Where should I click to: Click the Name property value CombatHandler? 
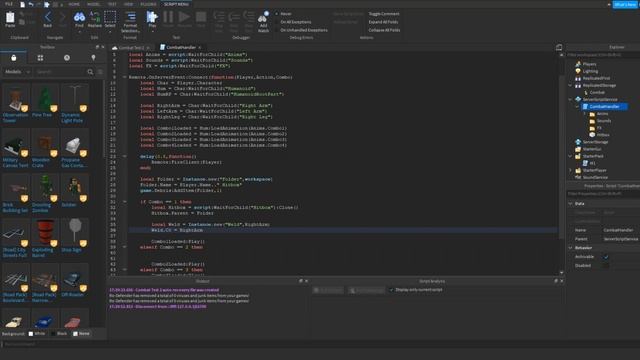click(x=618, y=230)
